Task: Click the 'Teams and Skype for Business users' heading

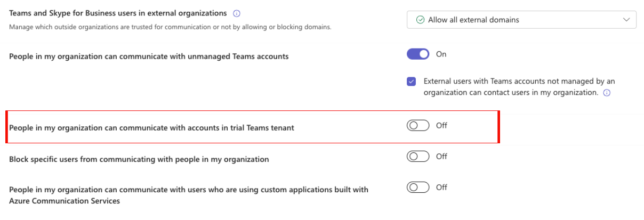Action: coord(118,13)
